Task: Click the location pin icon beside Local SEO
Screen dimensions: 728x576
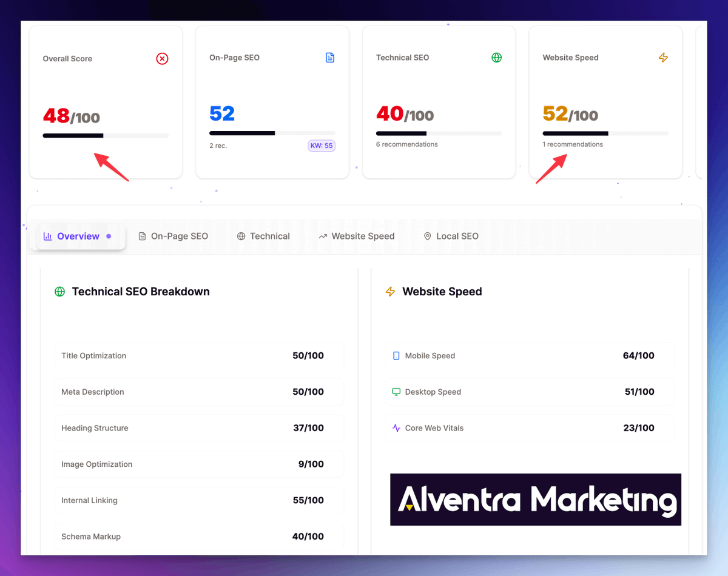Action: (427, 236)
